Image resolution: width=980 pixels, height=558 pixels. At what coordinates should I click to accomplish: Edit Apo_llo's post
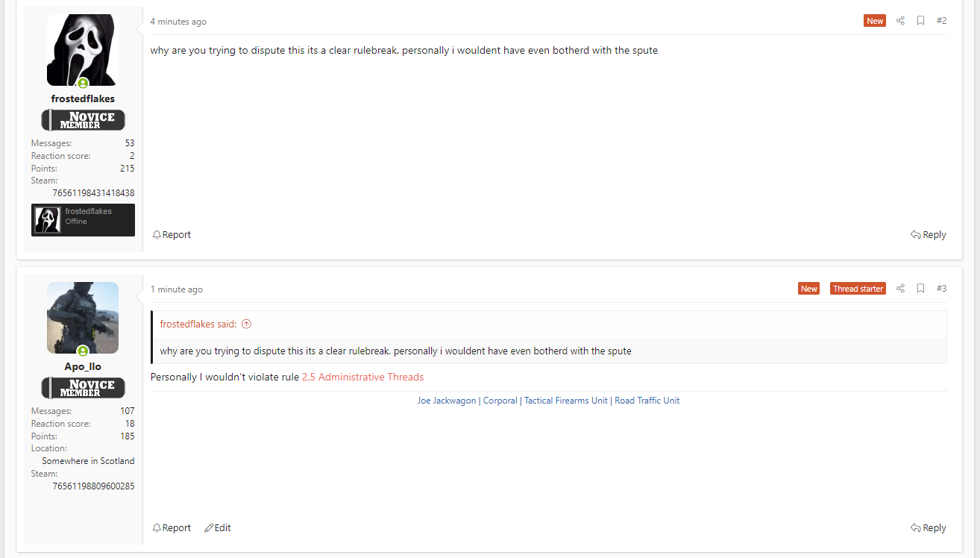tap(218, 528)
